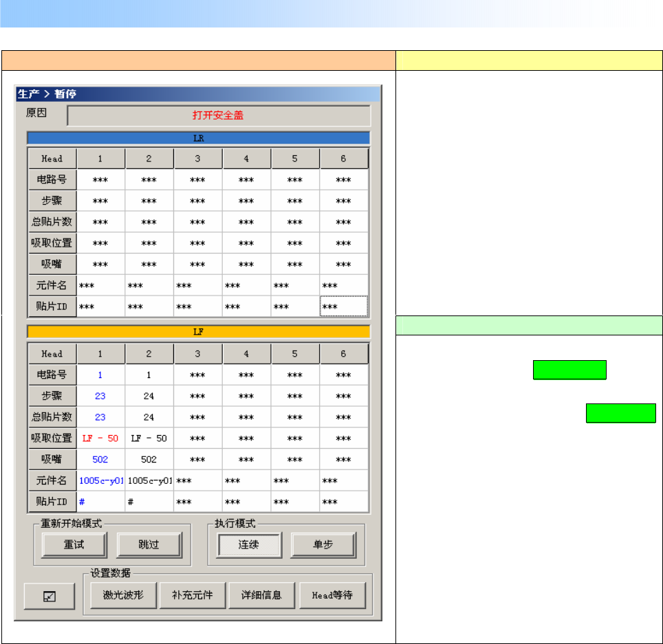The width and height of the screenshot is (663, 644).
Task: Click LF Head 1 column header
Action: 100,354
